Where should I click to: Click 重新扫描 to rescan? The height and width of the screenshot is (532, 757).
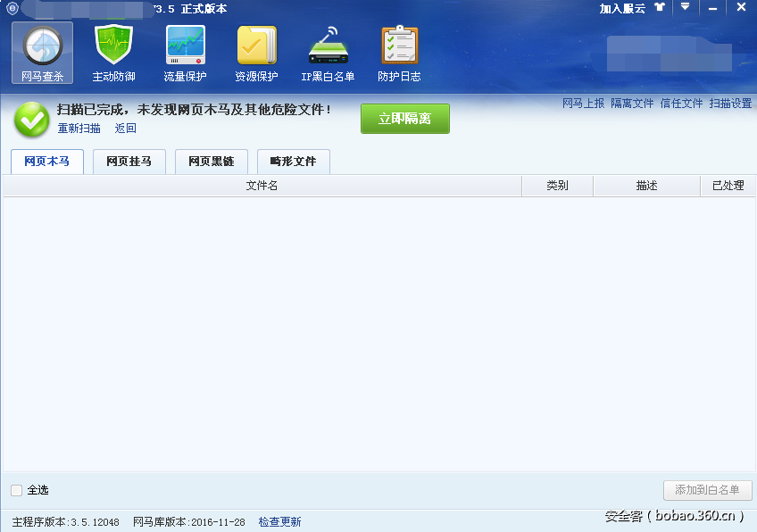[x=78, y=128]
